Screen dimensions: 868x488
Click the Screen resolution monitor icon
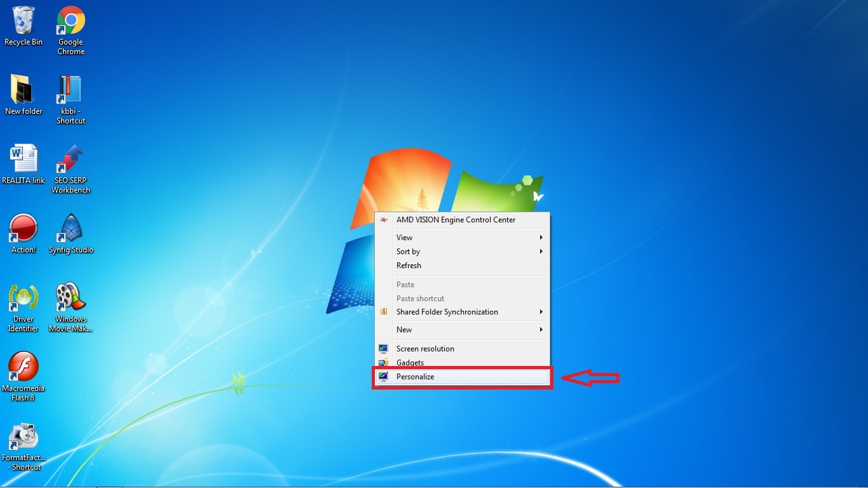(x=383, y=349)
